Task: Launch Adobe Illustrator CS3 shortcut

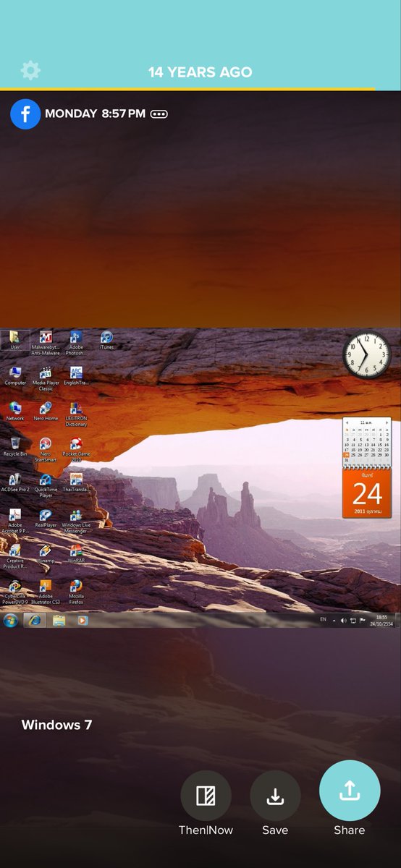Action: coord(46,592)
